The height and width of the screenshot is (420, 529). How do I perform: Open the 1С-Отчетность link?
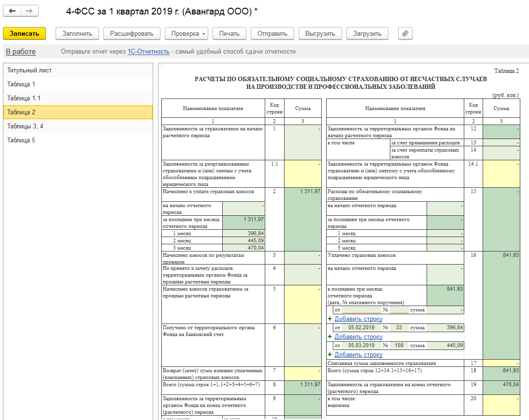(x=148, y=52)
